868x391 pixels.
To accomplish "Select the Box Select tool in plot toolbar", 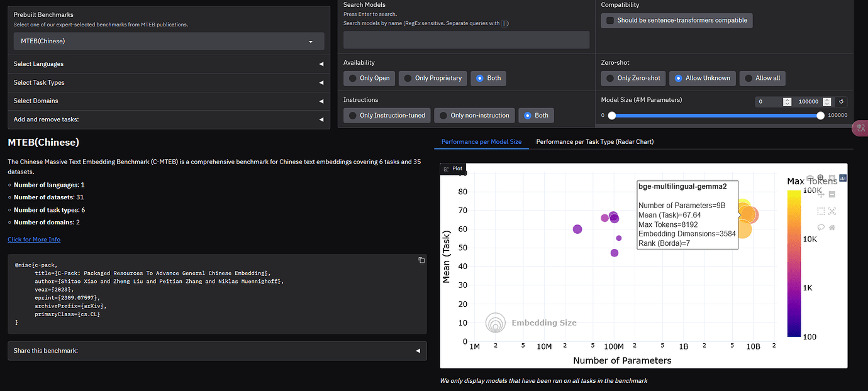I will (x=821, y=211).
